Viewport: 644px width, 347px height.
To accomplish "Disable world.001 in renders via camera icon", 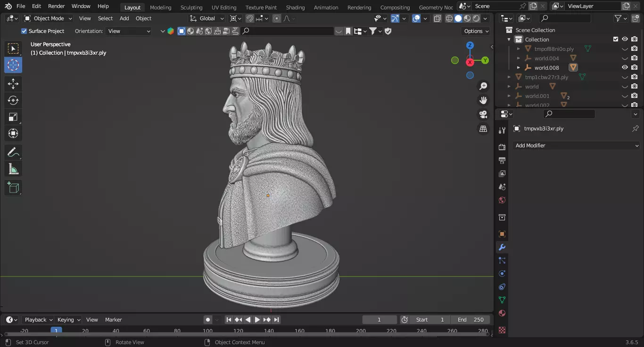I will [635, 96].
